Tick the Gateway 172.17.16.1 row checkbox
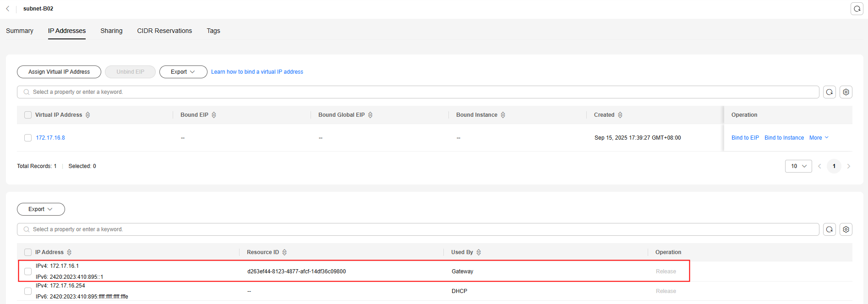Screen dimensions: 868x304 [x=28, y=271]
